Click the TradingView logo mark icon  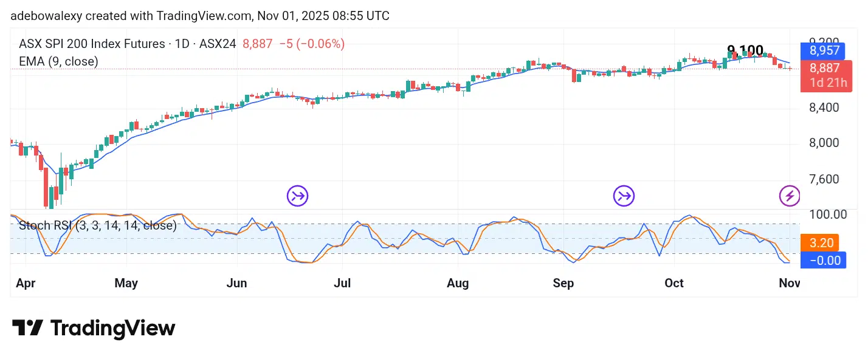click(27, 328)
